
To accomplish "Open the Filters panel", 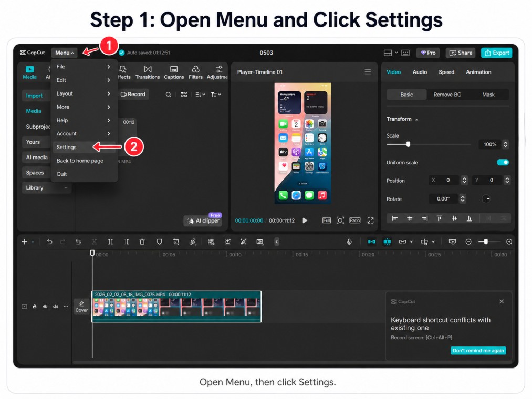I will [x=195, y=72].
